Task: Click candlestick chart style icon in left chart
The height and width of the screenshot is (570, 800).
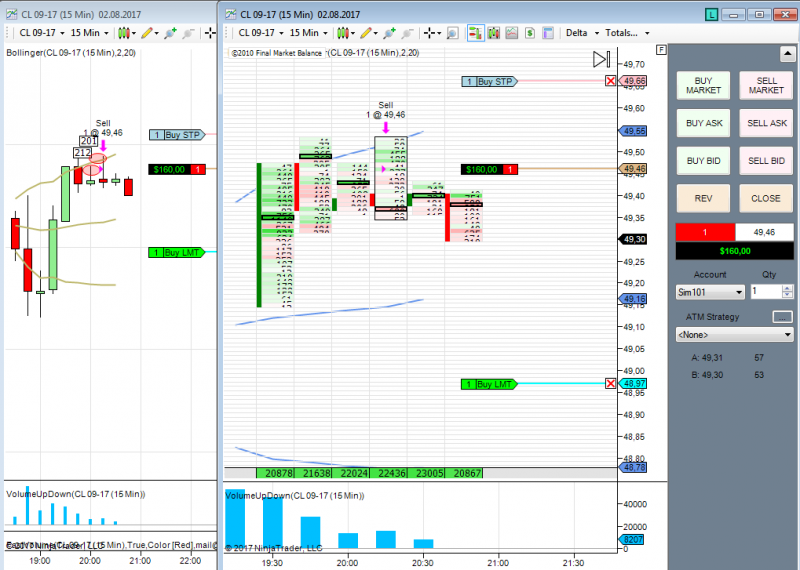Action: pyautogui.click(x=123, y=33)
